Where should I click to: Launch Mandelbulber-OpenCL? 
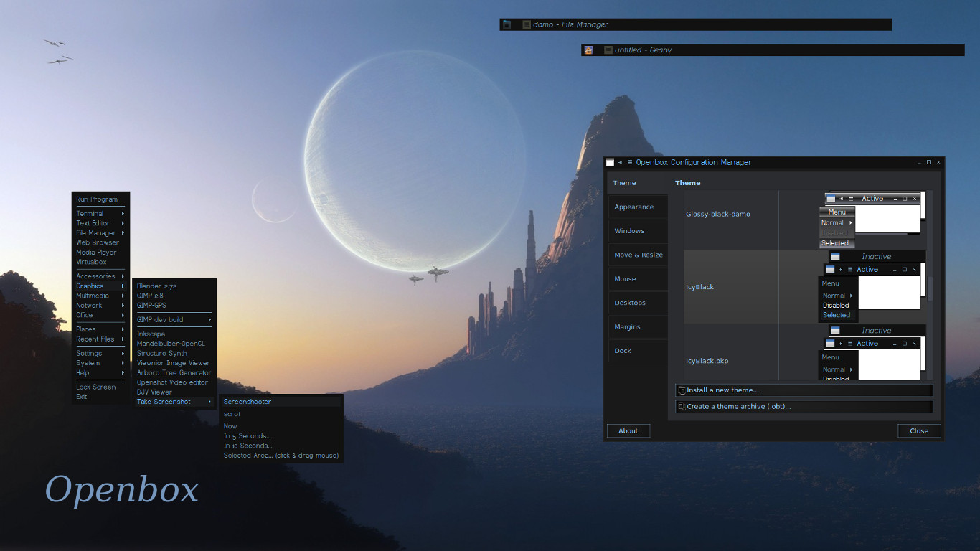pyautogui.click(x=174, y=344)
